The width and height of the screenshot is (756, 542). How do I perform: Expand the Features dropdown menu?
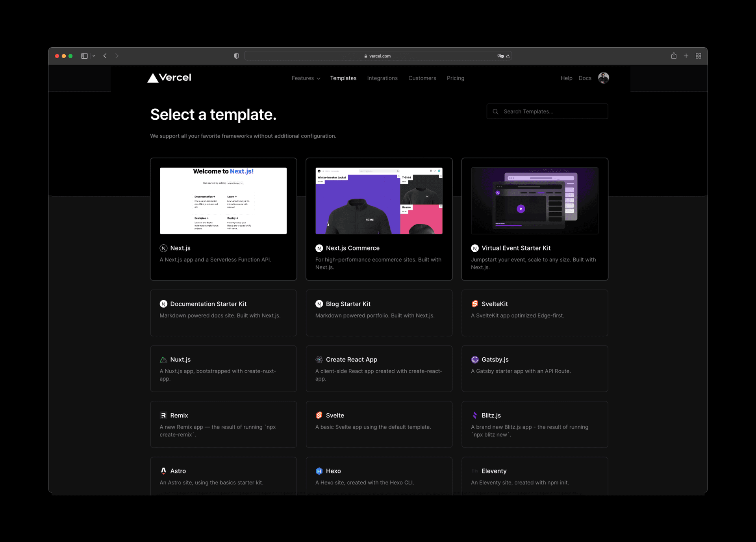[x=306, y=78]
